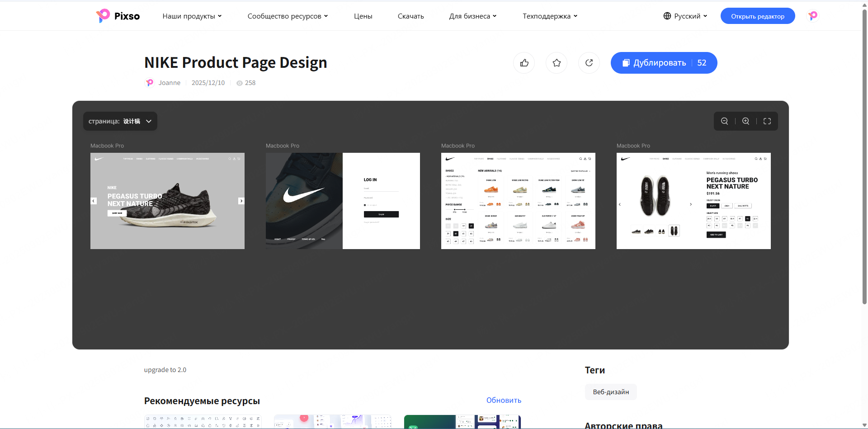
Task: Open the product detail Pegasus Turbo frame
Action: click(693, 201)
